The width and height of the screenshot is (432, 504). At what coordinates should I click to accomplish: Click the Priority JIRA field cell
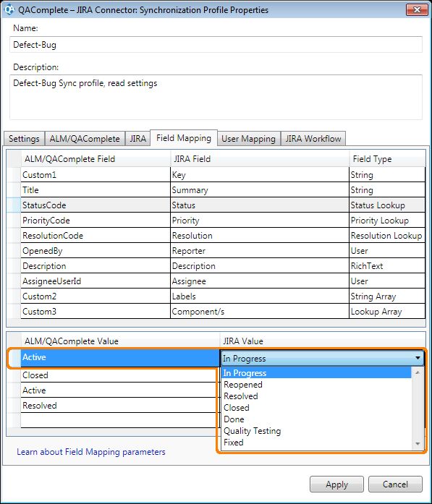click(x=260, y=221)
